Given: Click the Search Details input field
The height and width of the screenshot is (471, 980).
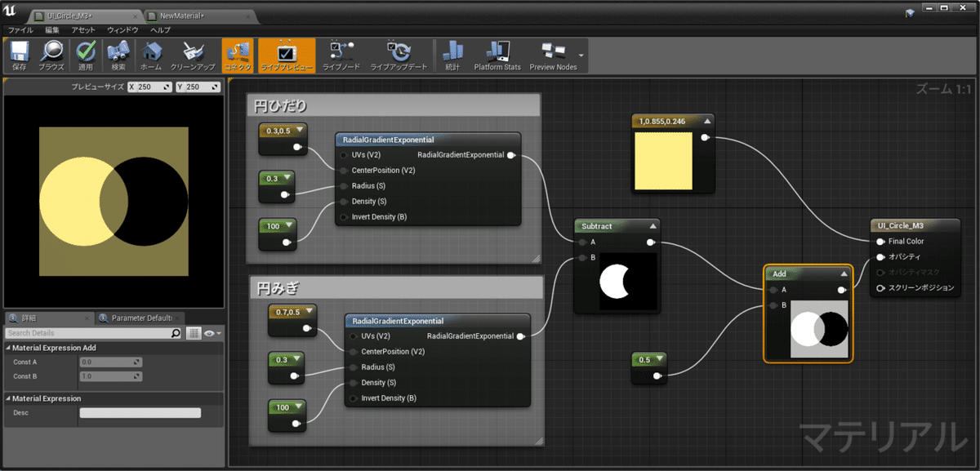Looking at the screenshot, I should [87, 333].
